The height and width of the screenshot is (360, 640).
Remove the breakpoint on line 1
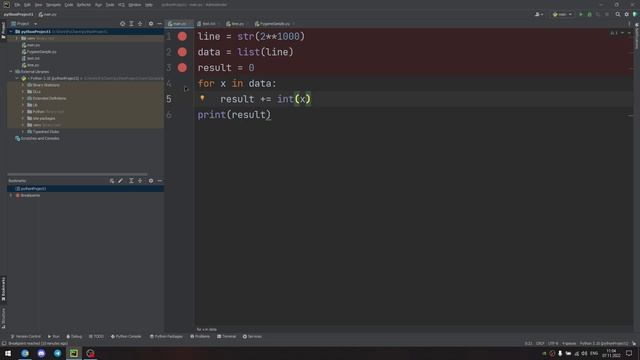point(182,36)
